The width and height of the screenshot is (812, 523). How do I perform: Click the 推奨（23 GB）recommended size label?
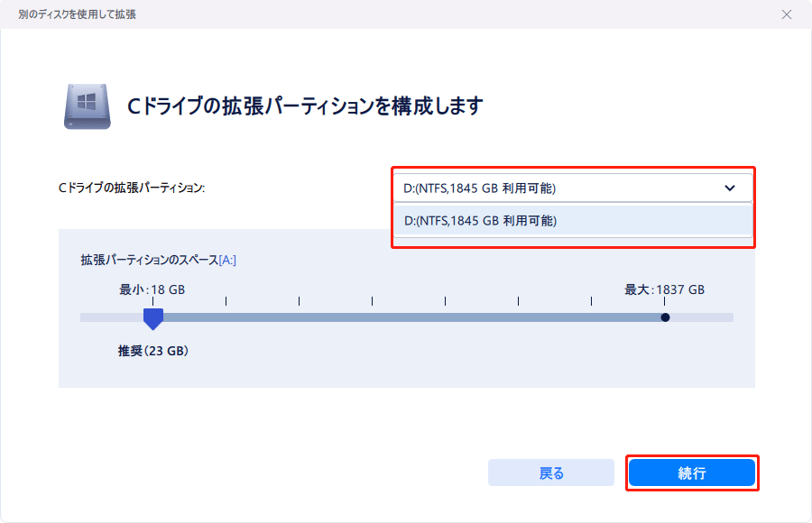tap(152, 351)
